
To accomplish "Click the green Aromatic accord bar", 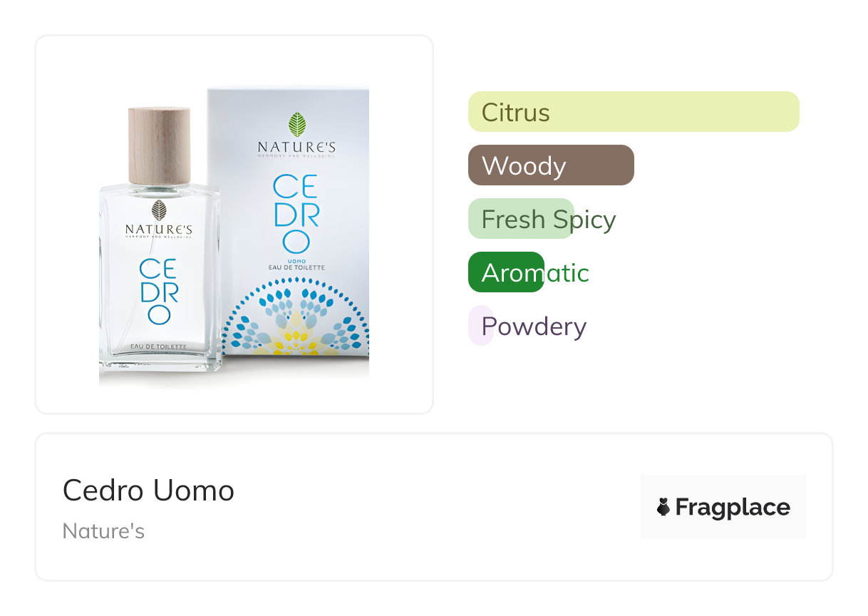I will [506, 272].
